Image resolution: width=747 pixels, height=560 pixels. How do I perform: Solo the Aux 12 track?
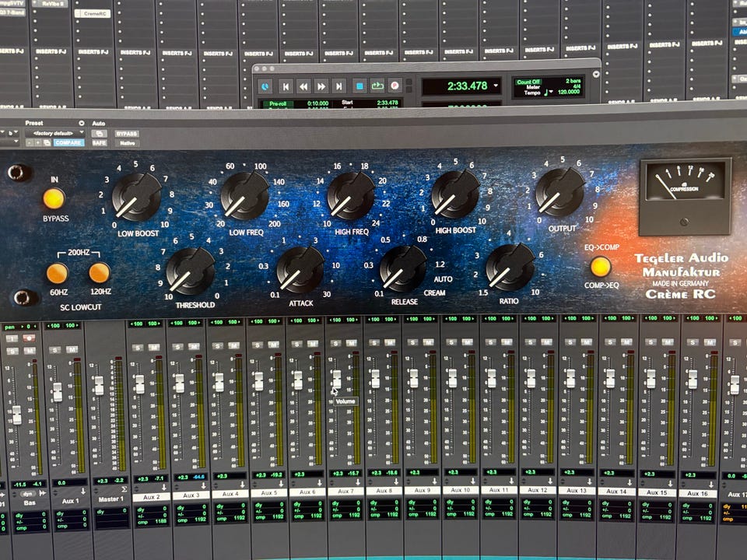point(530,342)
